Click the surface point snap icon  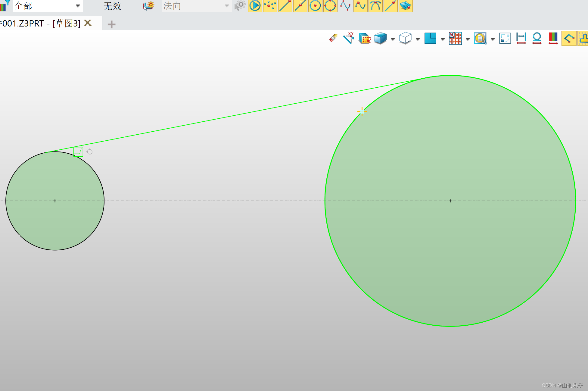click(406, 6)
